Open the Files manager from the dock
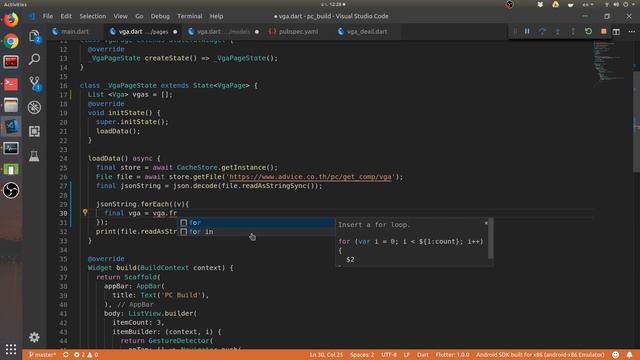This screenshot has width=640, height=360. coord(11,105)
